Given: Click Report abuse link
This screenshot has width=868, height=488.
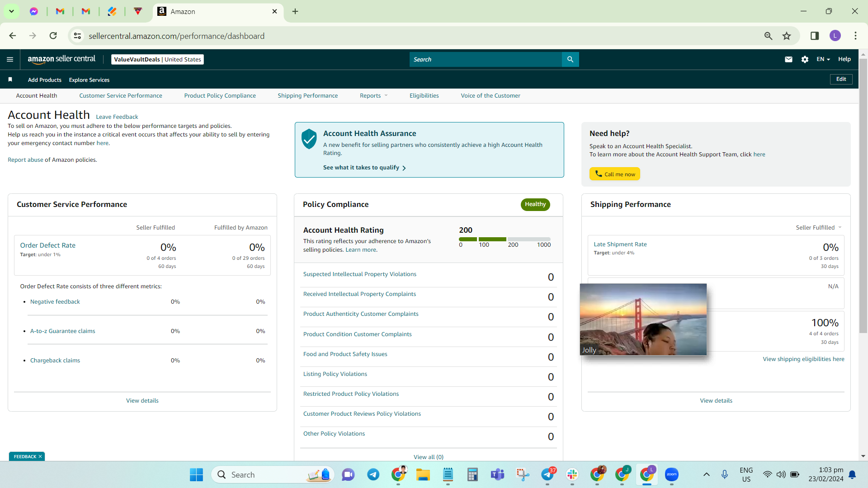Looking at the screenshot, I should tap(25, 160).
